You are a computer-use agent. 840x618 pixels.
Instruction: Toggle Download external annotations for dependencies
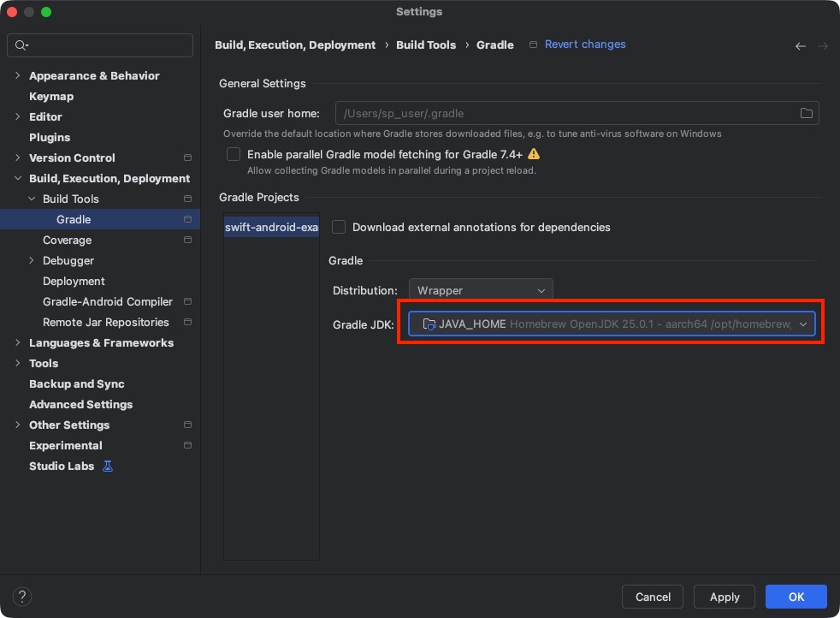339,228
